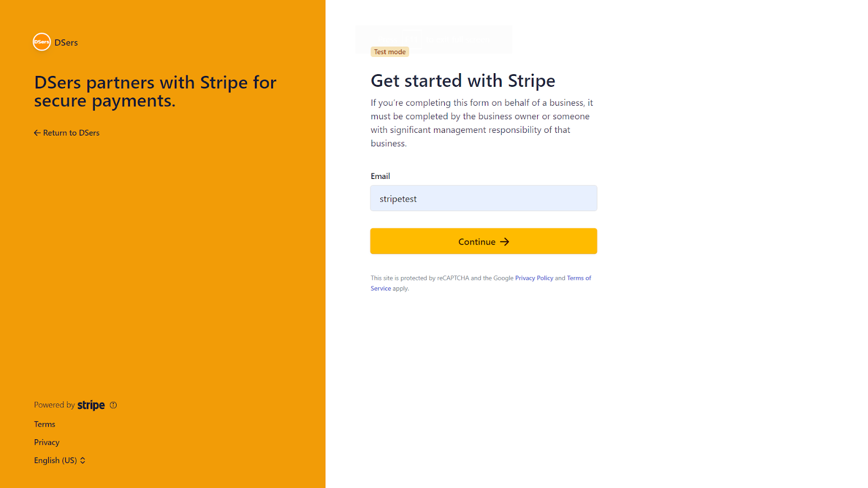Screen dimensions: 868x488
Task: Click the Email field label
Action: pyautogui.click(x=380, y=176)
